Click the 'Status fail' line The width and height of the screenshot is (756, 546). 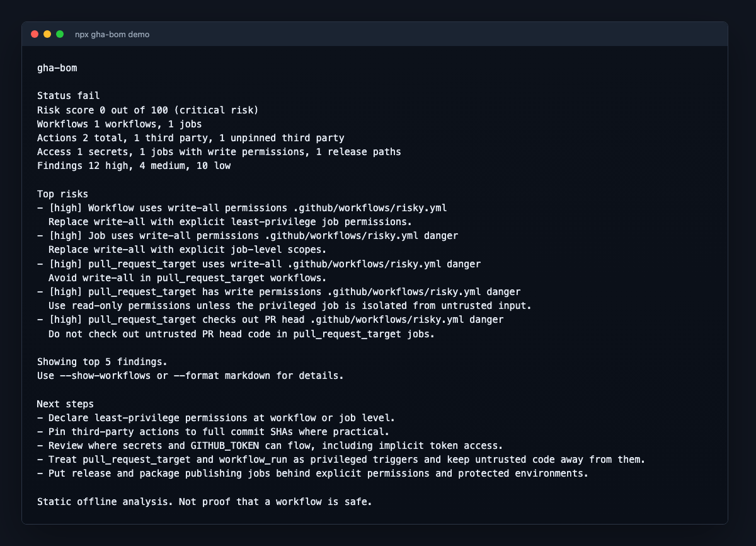click(x=69, y=96)
